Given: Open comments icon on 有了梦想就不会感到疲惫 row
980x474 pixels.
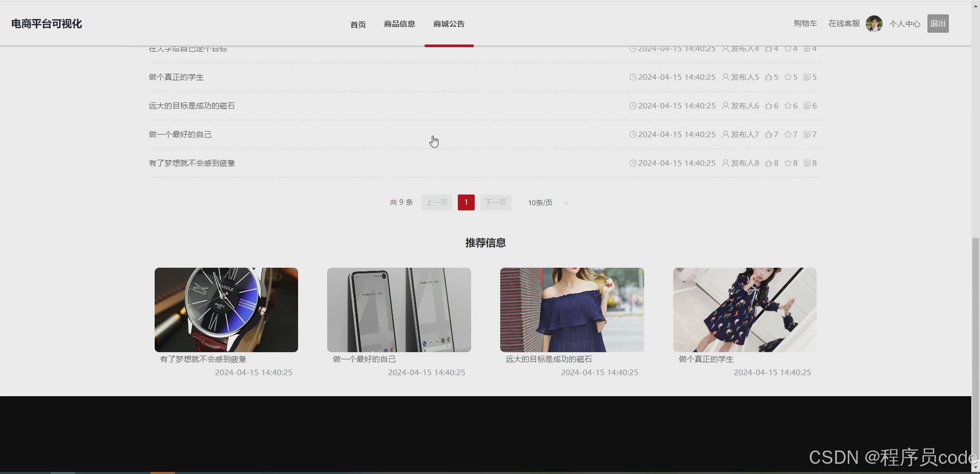Looking at the screenshot, I should point(807,163).
